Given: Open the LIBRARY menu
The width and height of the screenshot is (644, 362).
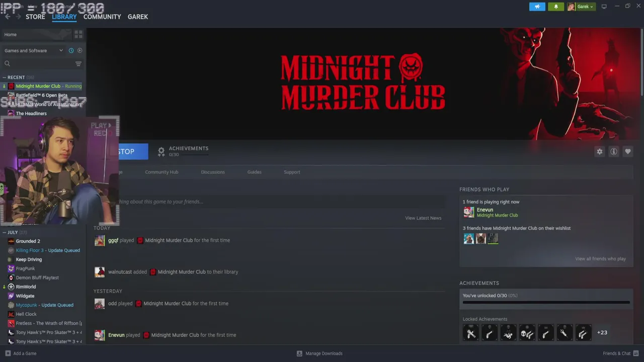Looking at the screenshot, I should [x=64, y=17].
